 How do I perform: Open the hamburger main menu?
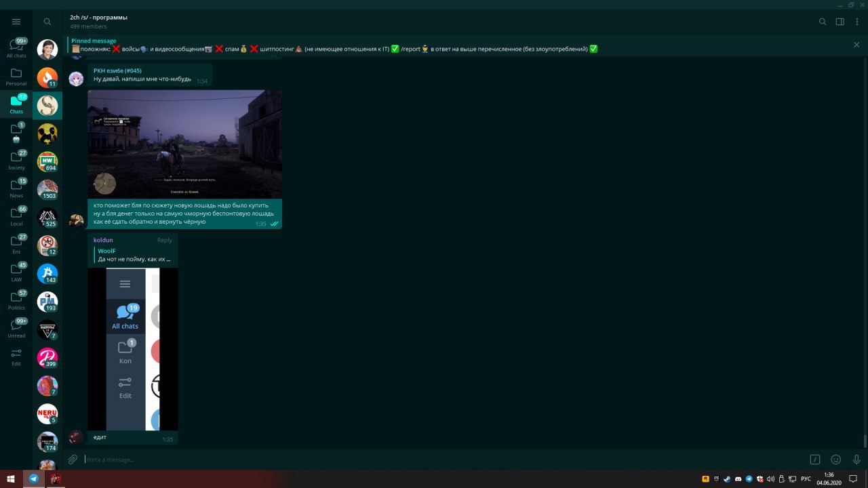click(16, 22)
